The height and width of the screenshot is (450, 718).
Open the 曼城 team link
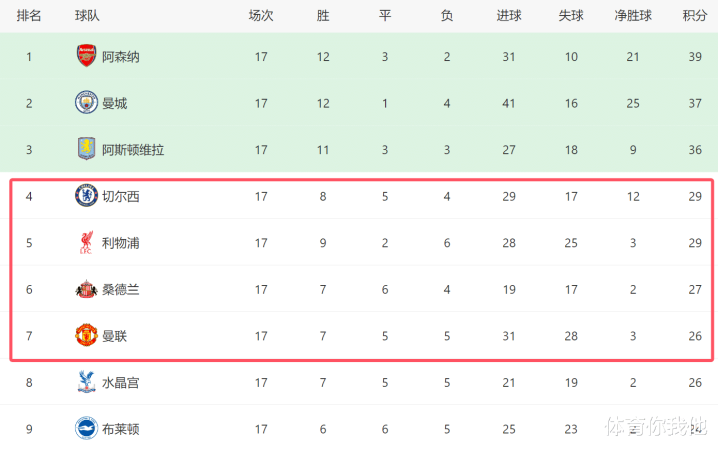tap(115, 103)
